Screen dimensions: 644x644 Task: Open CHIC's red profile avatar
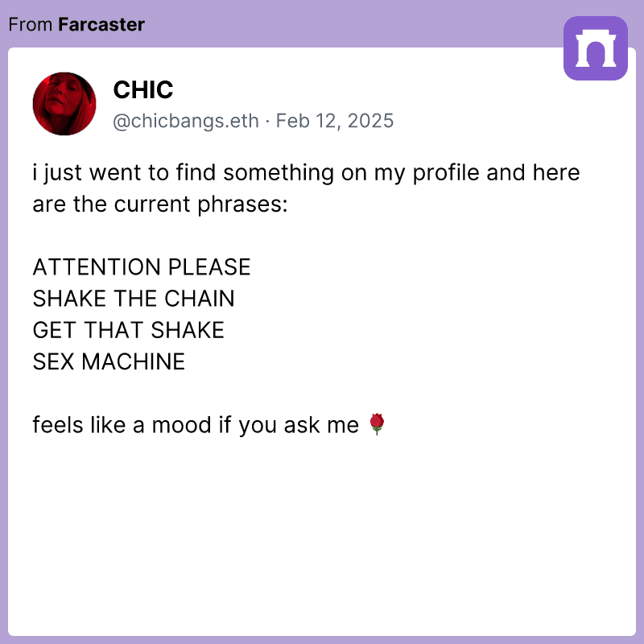[x=64, y=104]
